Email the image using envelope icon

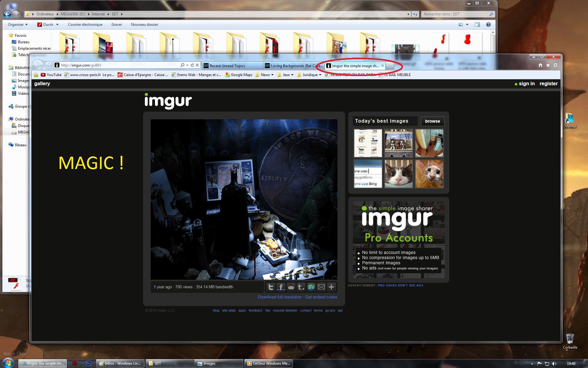(321, 287)
